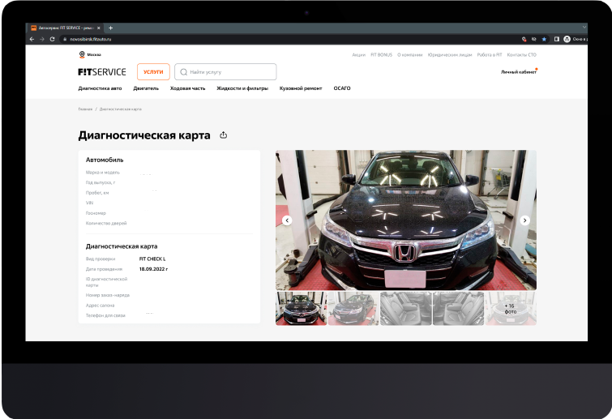Open Личный кабинет link
612x419 pixels.
(519, 72)
